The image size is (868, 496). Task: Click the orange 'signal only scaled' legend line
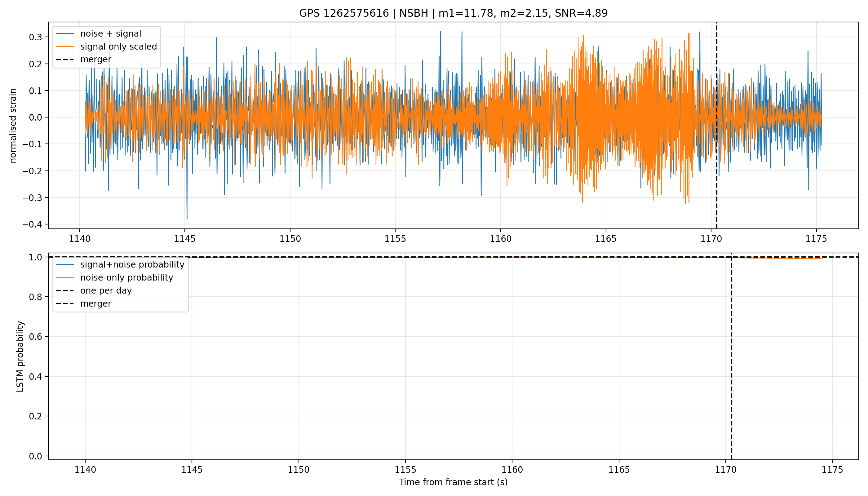coord(65,46)
